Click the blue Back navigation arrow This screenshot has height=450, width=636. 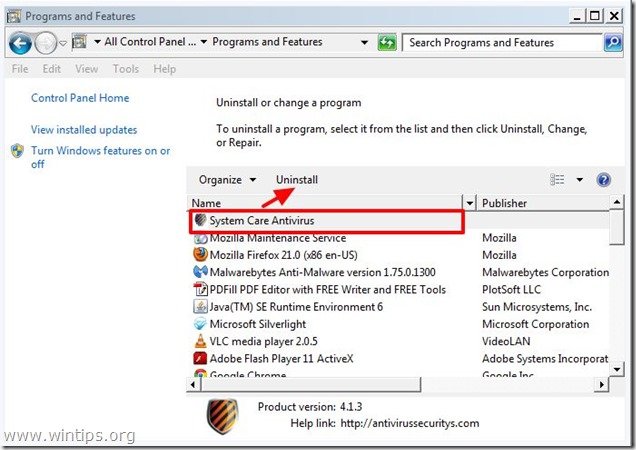(x=20, y=43)
